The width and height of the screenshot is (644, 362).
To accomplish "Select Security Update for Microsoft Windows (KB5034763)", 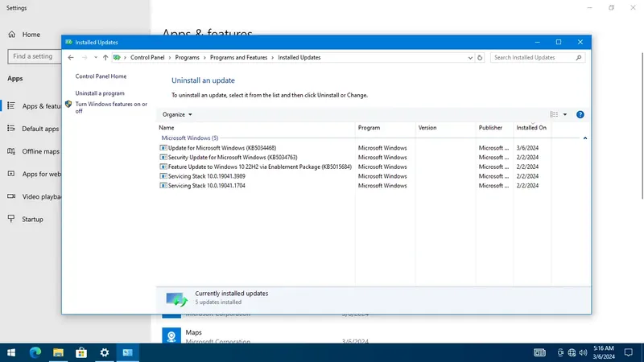I will coord(233,157).
